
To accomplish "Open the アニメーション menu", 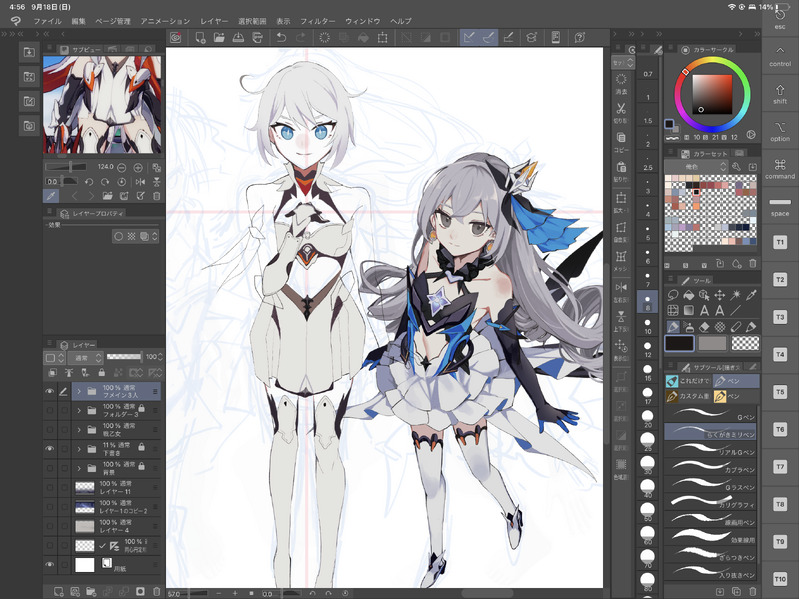I will tap(165, 21).
